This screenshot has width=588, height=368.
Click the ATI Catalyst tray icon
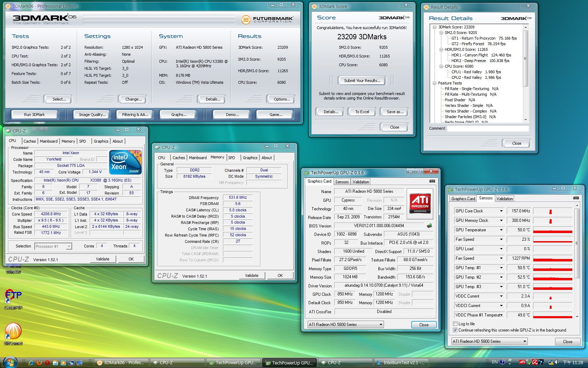(x=522, y=362)
